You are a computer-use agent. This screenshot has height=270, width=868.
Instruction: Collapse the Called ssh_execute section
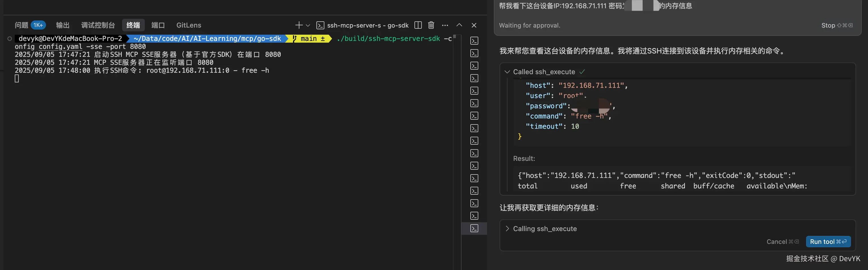(x=507, y=72)
